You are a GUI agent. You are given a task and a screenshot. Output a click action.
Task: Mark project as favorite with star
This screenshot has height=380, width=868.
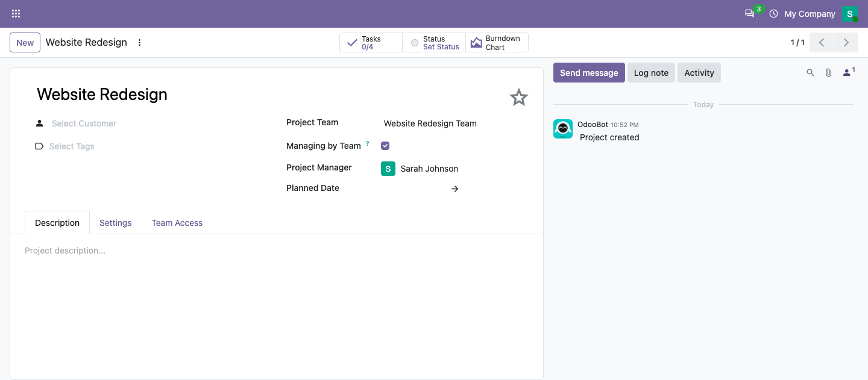pyautogui.click(x=519, y=98)
